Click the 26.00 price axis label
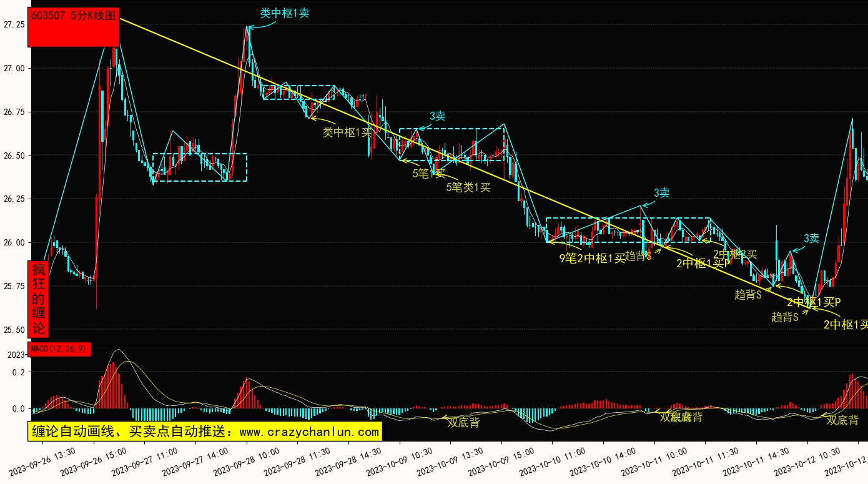This screenshot has height=484, width=868. [x=14, y=242]
